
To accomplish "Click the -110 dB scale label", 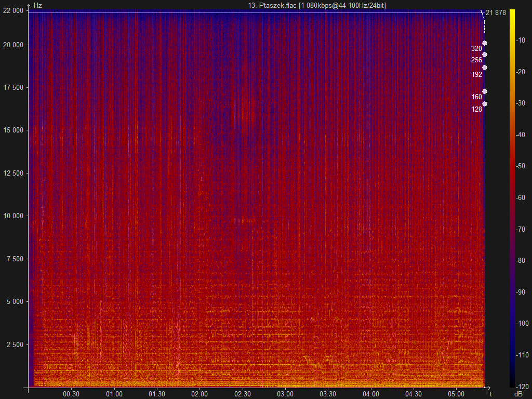I will click(x=522, y=355).
